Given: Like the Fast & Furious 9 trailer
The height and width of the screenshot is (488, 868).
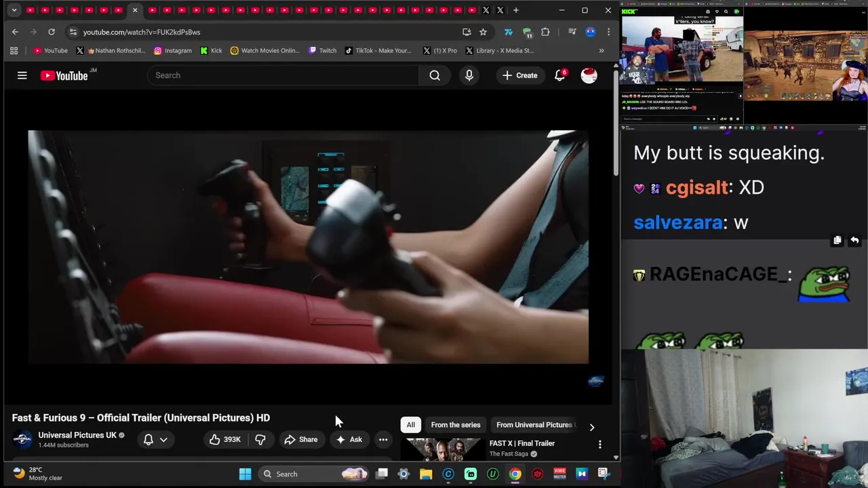Looking at the screenshot, I should (226, 439).
